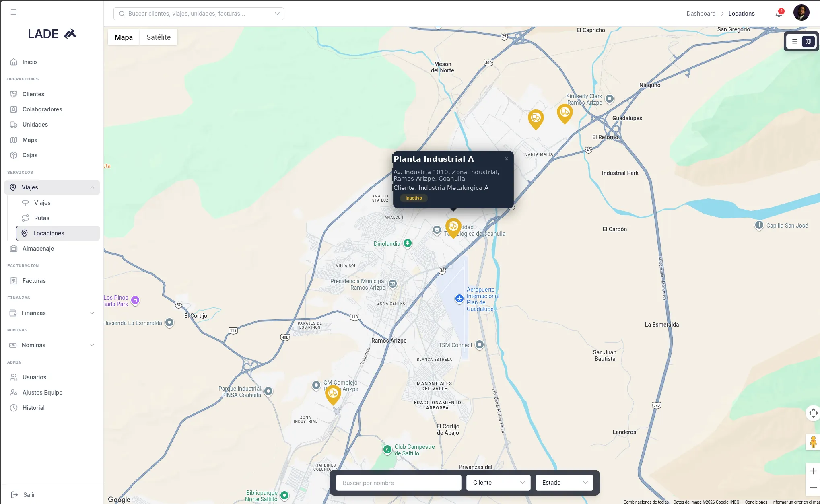Image resolution: width=820 pixels, height=504 pixels.
Task: Zoom out the map
Action: 813,488
